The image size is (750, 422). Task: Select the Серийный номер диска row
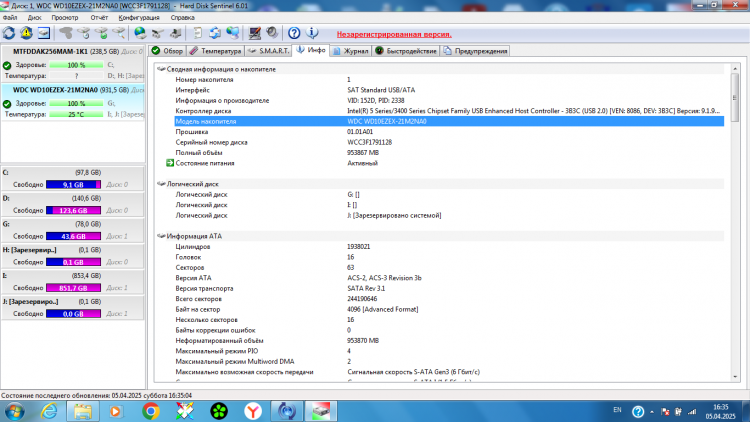pyautogui.click(x=449, y=143)
